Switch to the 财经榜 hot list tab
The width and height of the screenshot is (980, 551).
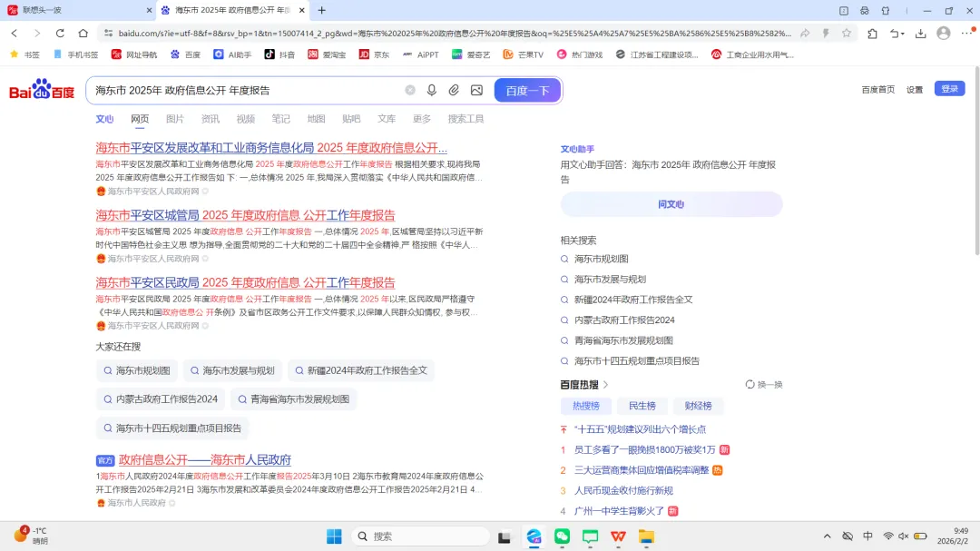pos(698,406)
